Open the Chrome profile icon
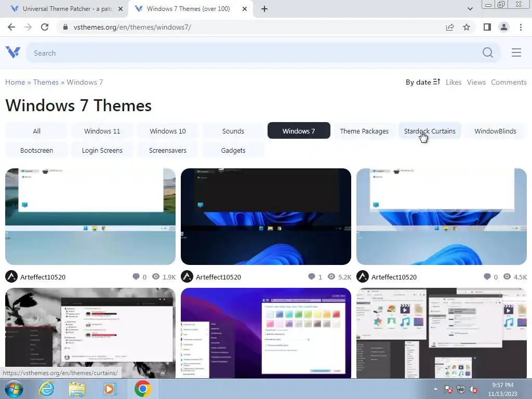The image size is (532, 399). point(504,27)
